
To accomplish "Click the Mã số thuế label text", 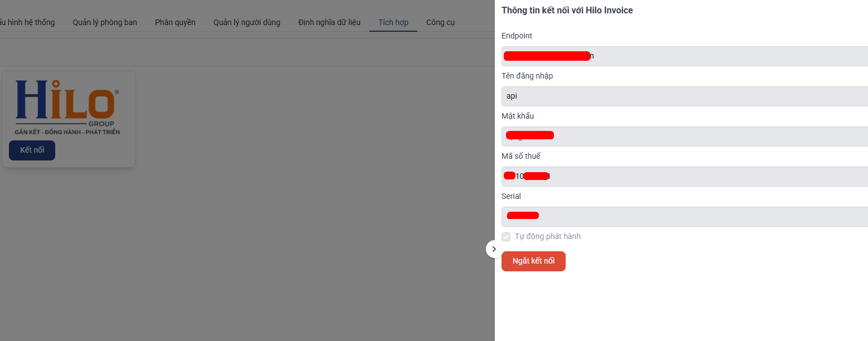I will [x=521, y=156].
